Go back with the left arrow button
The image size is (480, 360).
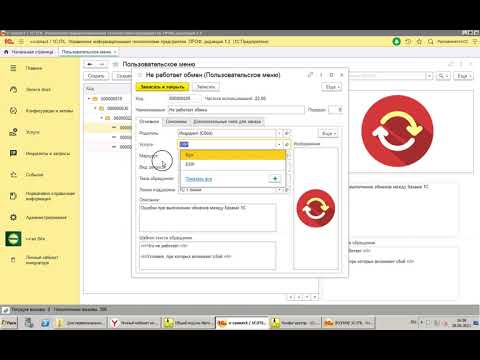pyautogui.click(x=90, y=64)
